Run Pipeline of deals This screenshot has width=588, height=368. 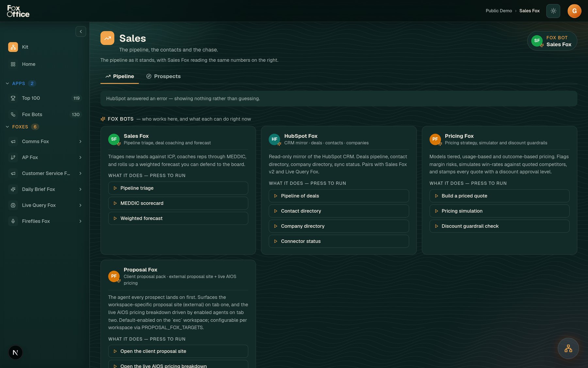coord(339,196)
